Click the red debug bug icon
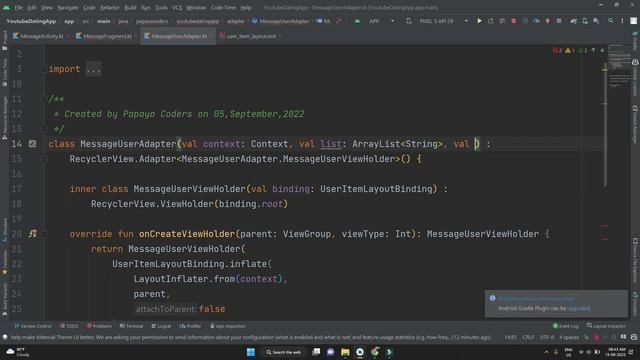640x360 pixels. [513, 21]
